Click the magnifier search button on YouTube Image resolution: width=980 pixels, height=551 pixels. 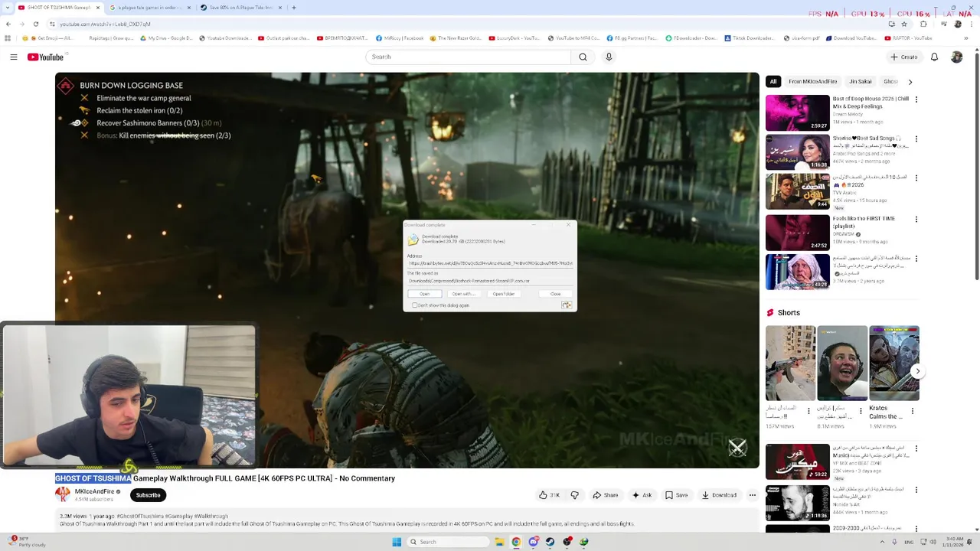click(x=583, y=57)
